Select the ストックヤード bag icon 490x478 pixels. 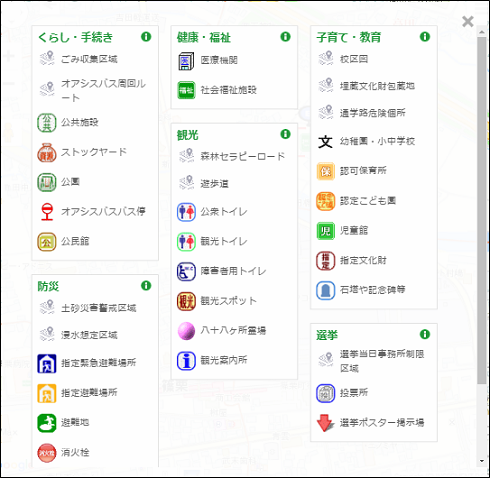coord(47,153)
